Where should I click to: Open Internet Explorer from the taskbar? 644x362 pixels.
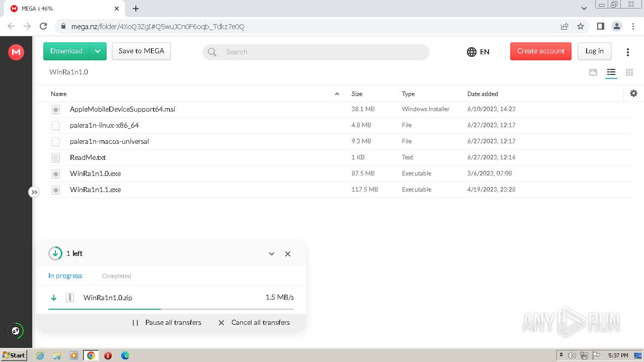pyautogui.click(x=40, y=355)
